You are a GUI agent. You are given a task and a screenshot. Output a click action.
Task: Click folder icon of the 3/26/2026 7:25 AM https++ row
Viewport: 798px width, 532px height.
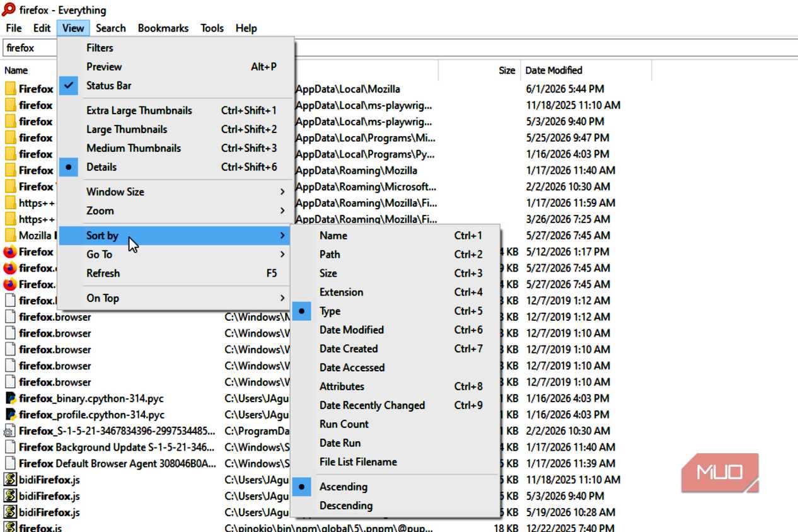pyautogui.click(x=10, y=219)
